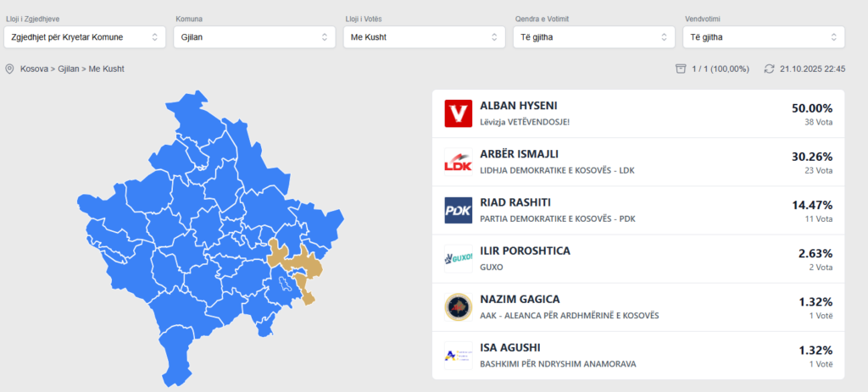The height and width of the screenshot is (392, 868).
Task: Select the Arbër Ismajli candidate name
Action: click(519, 155)
